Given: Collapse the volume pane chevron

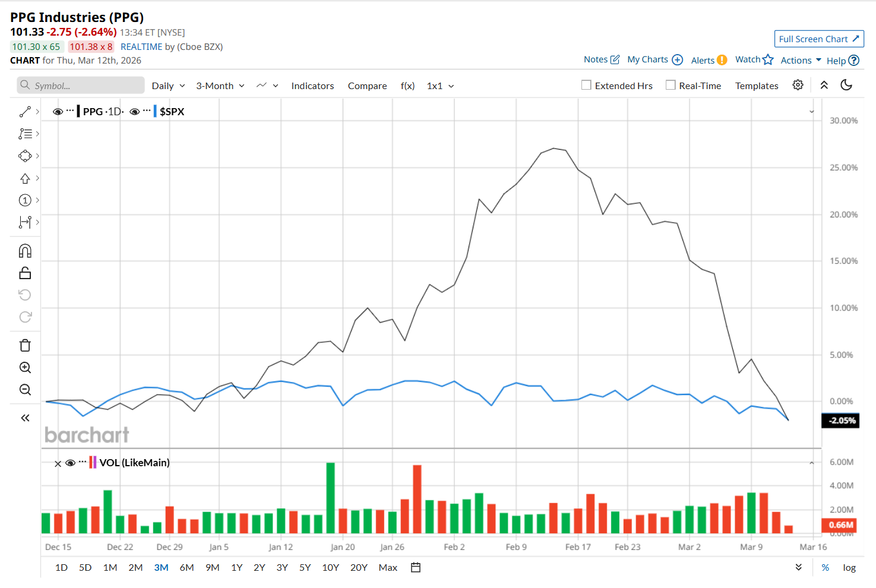Looking at the screenshot, I should point(812,463).
